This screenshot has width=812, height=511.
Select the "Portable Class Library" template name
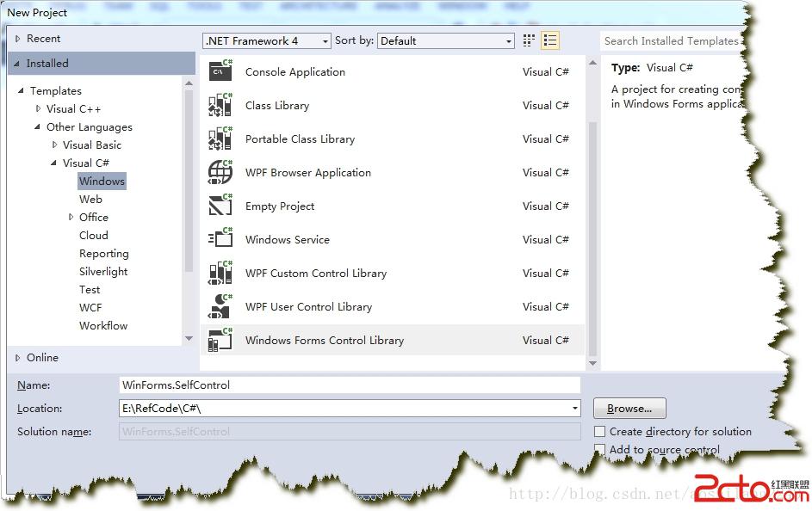point(300,139)
